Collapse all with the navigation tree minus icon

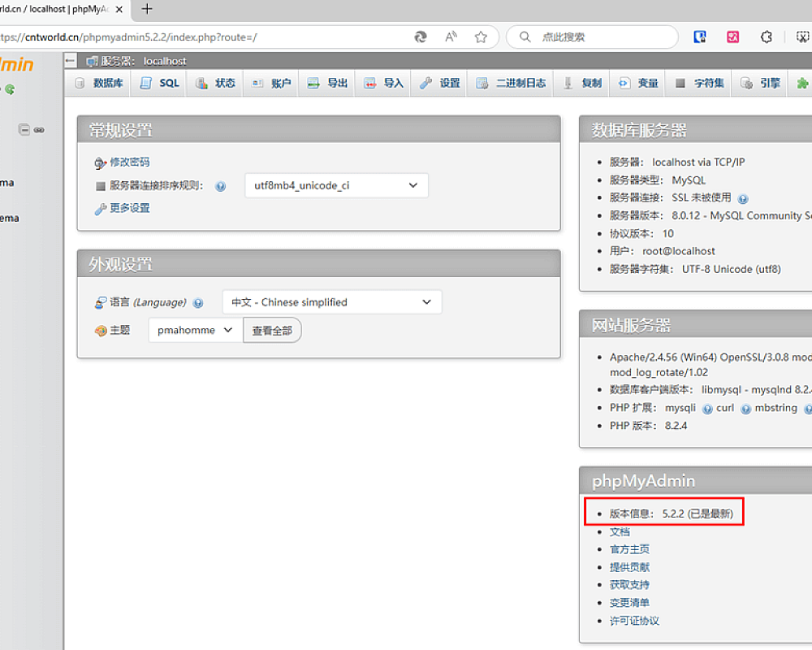[x=24, y=129]
